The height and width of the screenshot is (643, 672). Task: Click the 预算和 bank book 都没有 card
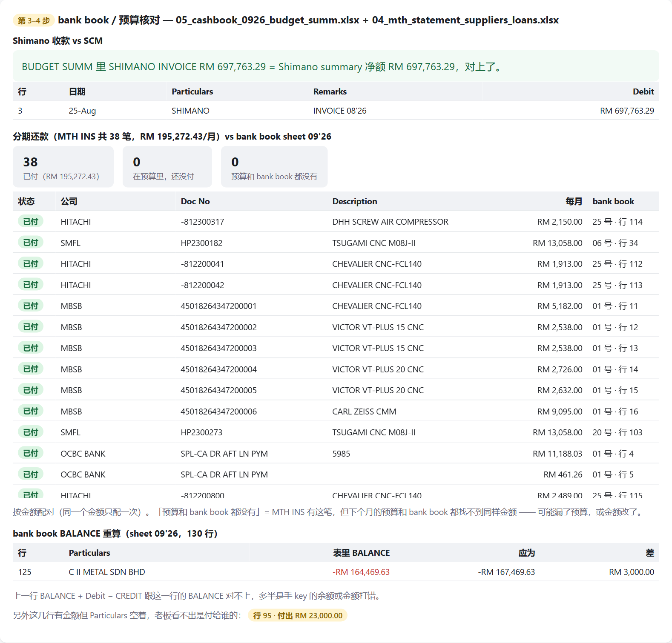[274, 167]
